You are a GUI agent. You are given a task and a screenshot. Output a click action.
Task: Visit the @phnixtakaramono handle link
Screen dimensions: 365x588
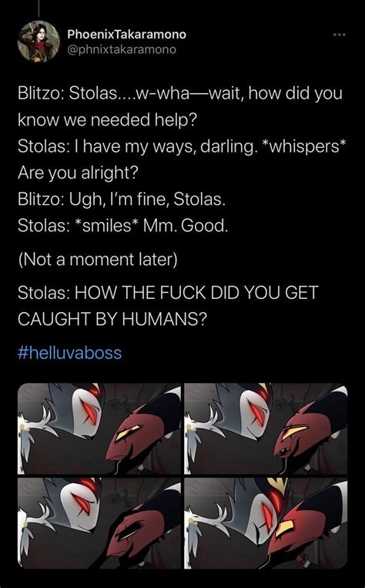pos(122,49)
